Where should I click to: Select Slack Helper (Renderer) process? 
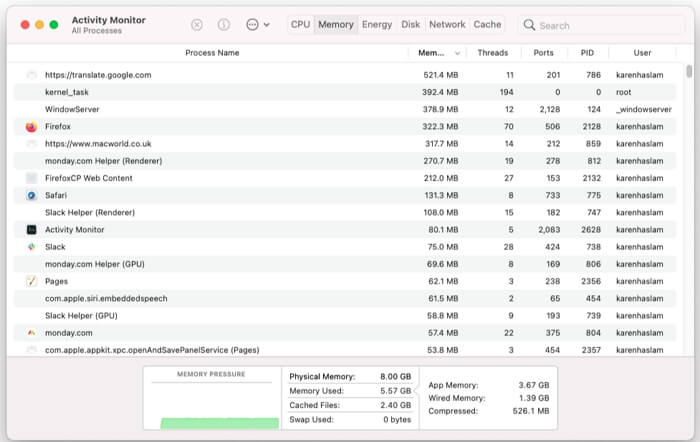tap(345, 213)
